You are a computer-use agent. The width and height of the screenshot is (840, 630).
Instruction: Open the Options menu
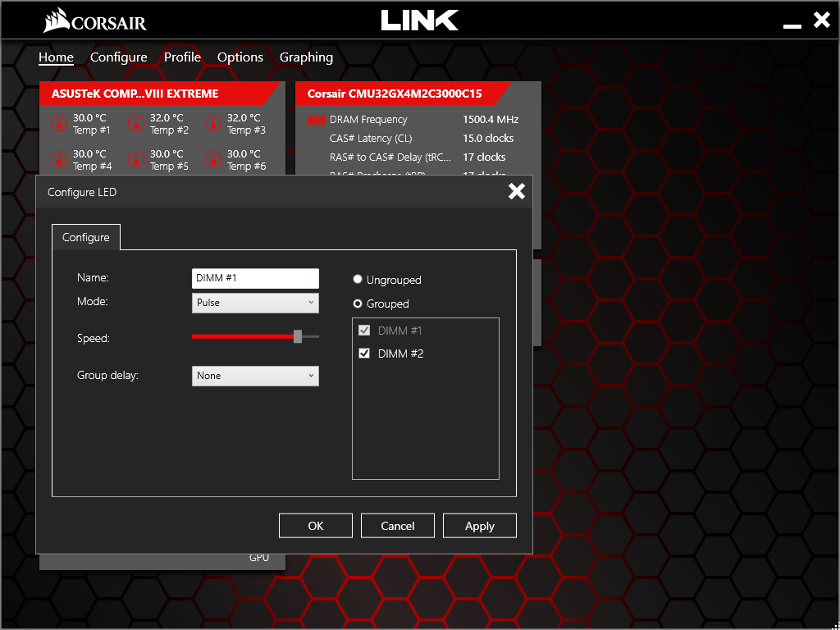click(240, 57)
